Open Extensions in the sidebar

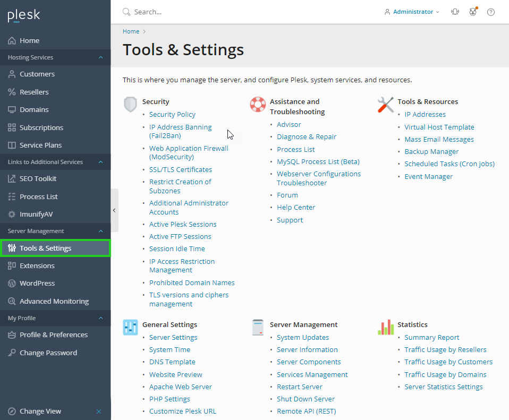[37, 265]
